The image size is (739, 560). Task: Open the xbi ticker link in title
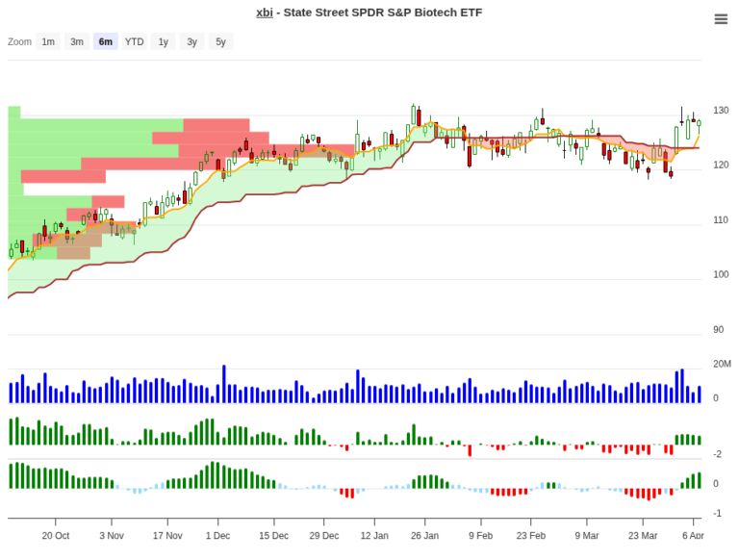pyautogui.click(x=265, y=13)
